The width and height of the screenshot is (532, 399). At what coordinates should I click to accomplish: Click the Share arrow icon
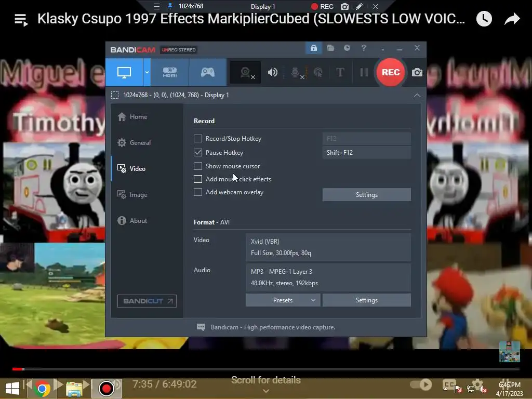[512, 19]
